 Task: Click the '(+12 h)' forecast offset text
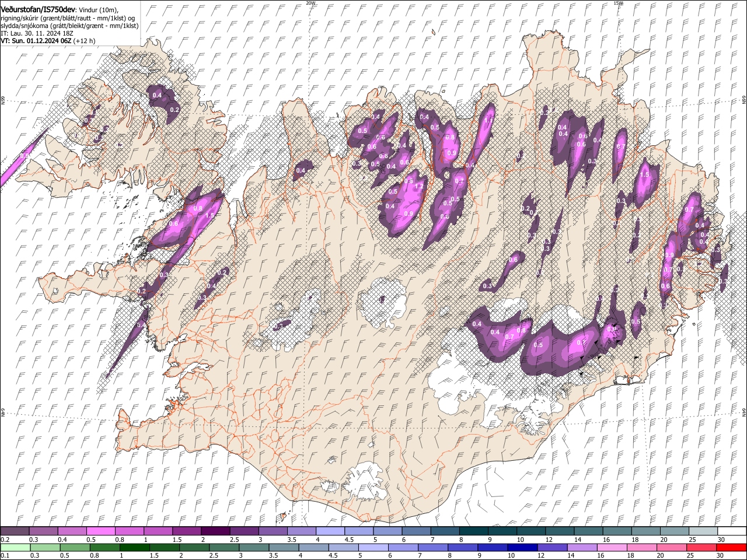[85, 41]
